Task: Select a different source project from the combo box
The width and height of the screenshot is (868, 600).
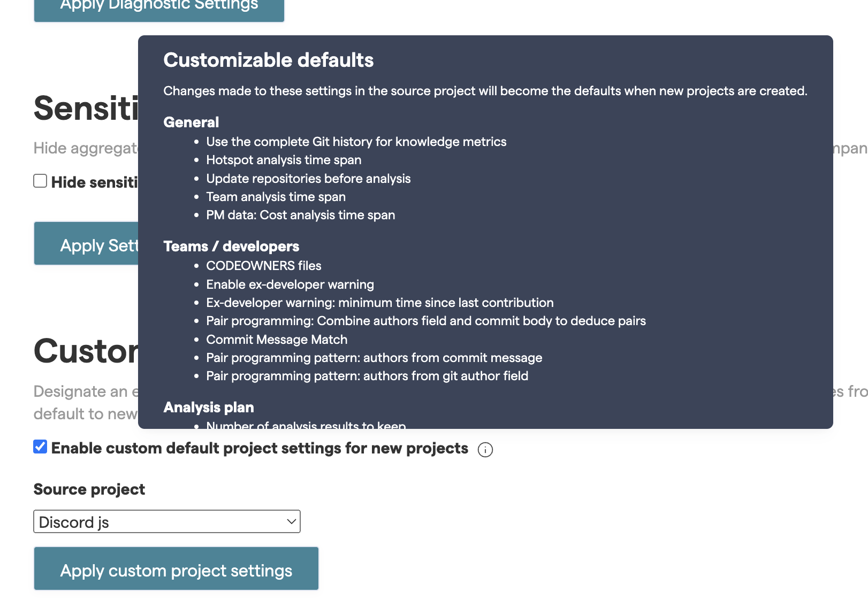Action: click(x=166, y=521)
